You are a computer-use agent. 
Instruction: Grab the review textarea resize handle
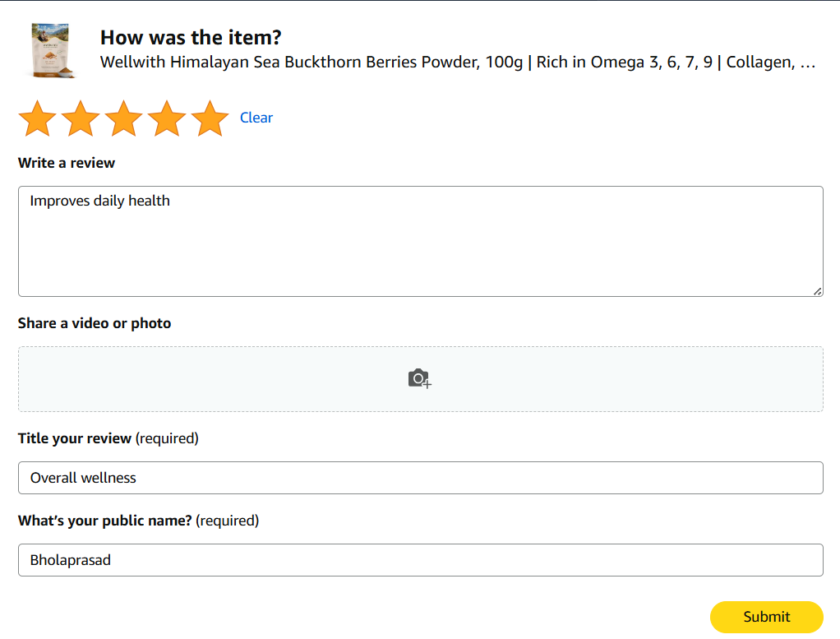(x=817, y=291)
